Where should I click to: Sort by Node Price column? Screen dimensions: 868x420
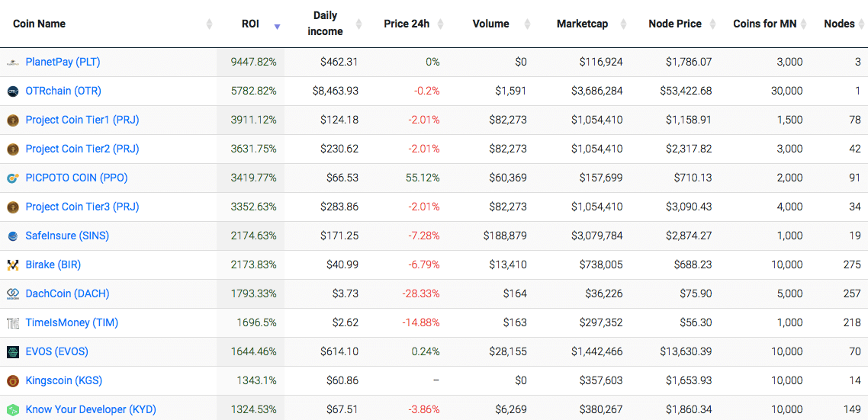coord(674,24)
